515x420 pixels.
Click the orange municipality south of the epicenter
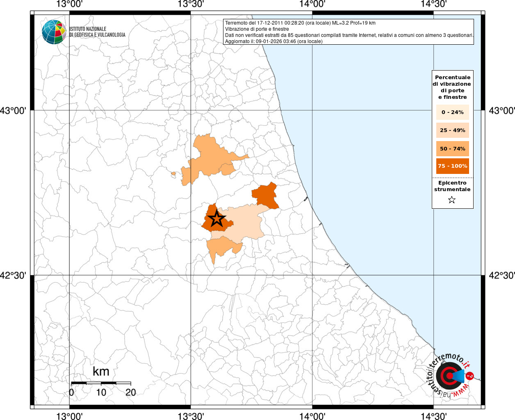coord(222,247)
